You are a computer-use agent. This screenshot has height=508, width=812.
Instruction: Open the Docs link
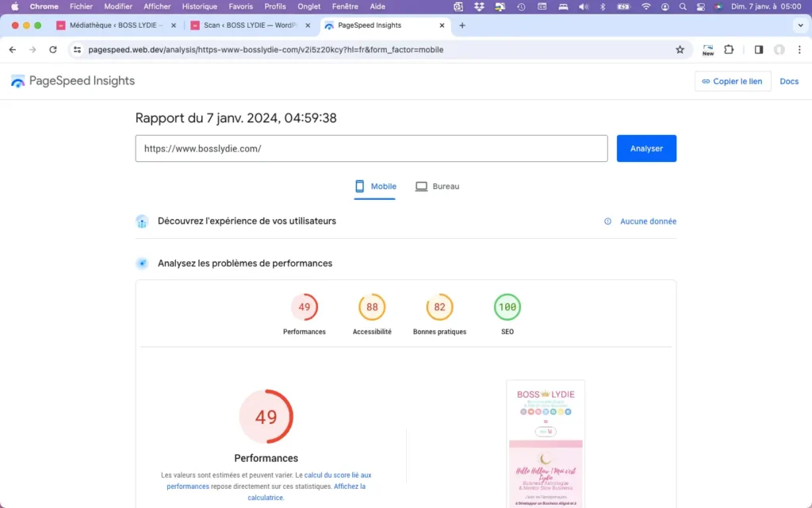pos(789,81)
